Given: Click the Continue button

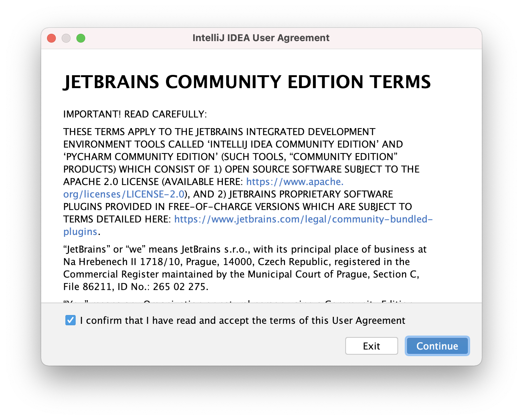Looking at the screenshot, I should coord(437,346).
